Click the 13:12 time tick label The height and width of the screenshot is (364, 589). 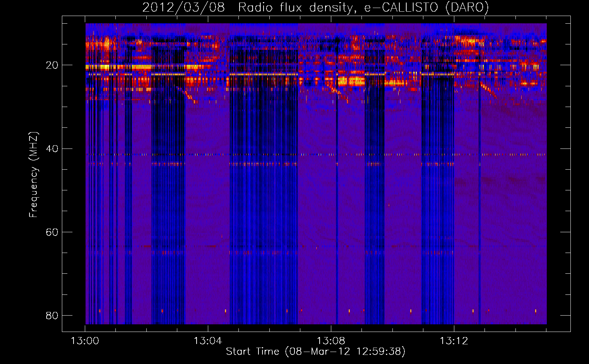(454, 341)
